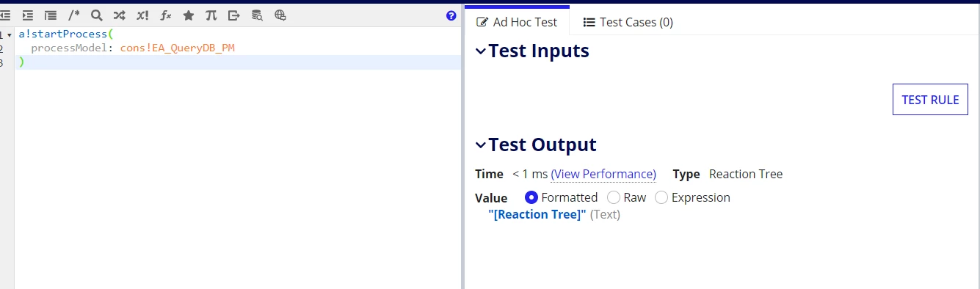The width and height of the screenshot is (980, 289).
Task: Select the Raw value radio button
Action: point(614,197)
